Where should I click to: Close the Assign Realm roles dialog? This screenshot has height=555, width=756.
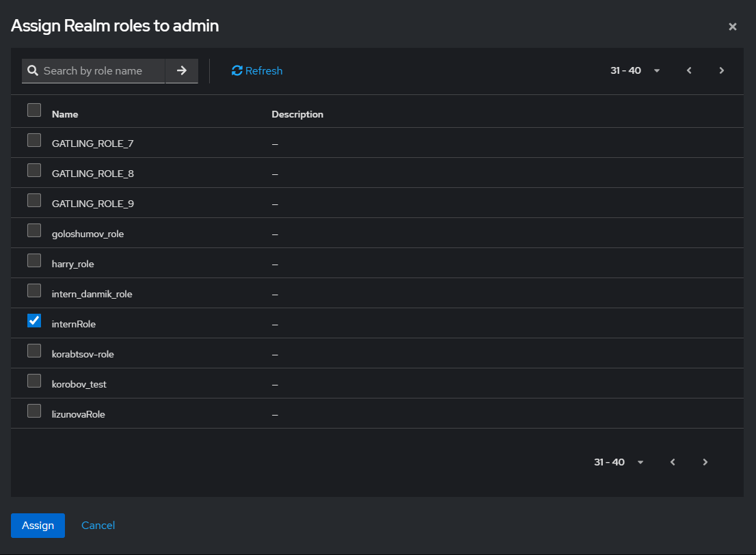[x=732, y=27]
